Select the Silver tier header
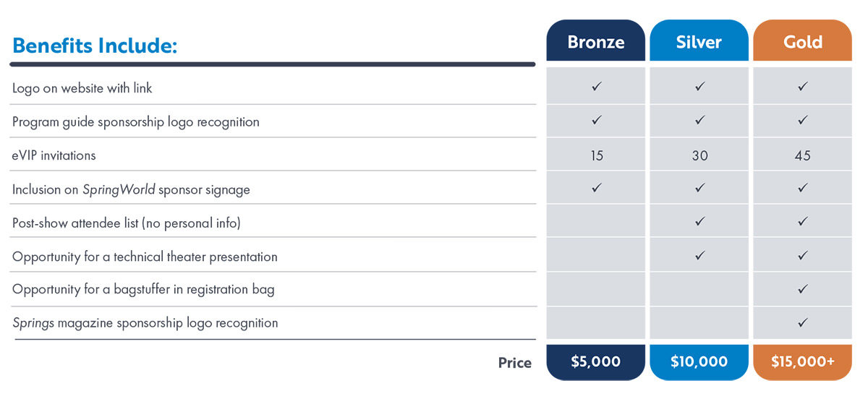868x399 pixels. [699, 42]
